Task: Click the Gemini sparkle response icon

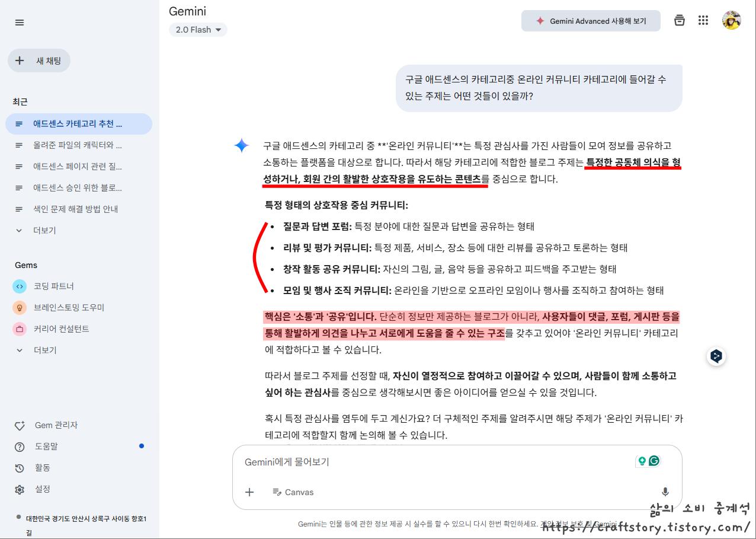Action: 242,146
